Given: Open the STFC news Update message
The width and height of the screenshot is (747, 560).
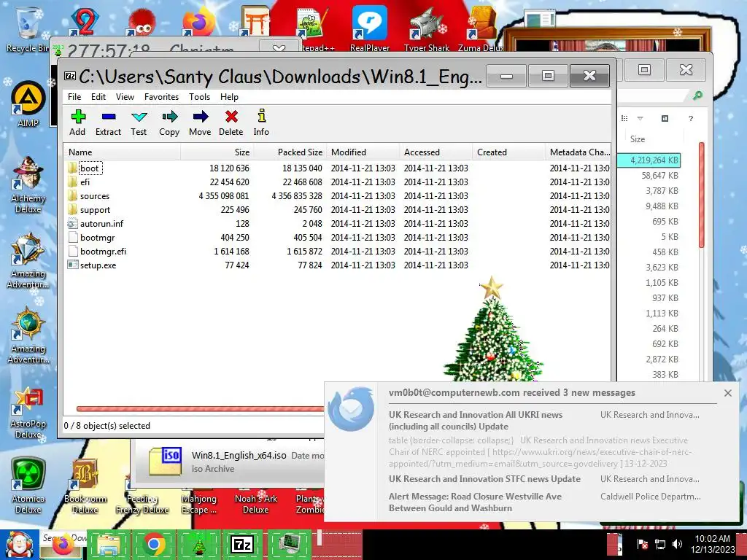Looking at the screenshot, I should pyautogui.click(x=484, y=479).
